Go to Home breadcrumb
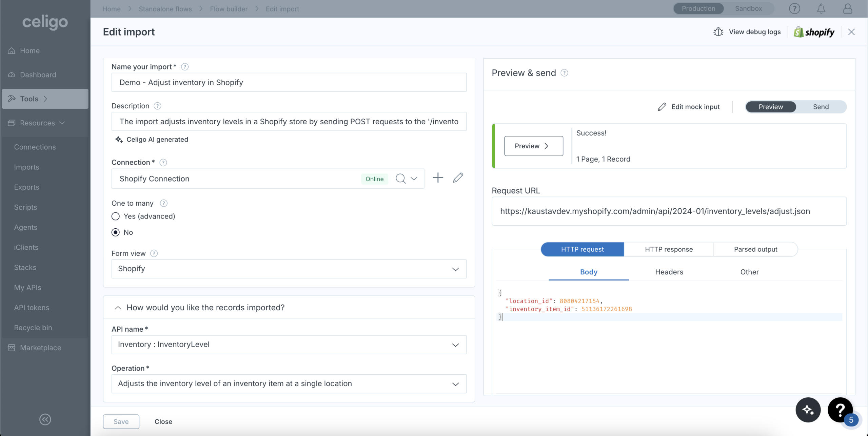Viewport: 868px width, 436px height. coord(112,9)
